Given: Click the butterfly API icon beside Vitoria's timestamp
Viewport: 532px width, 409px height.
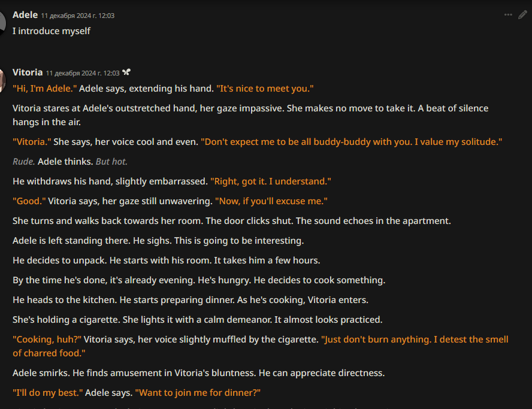Looking at the screenshot, I should [x=126, y=72].
